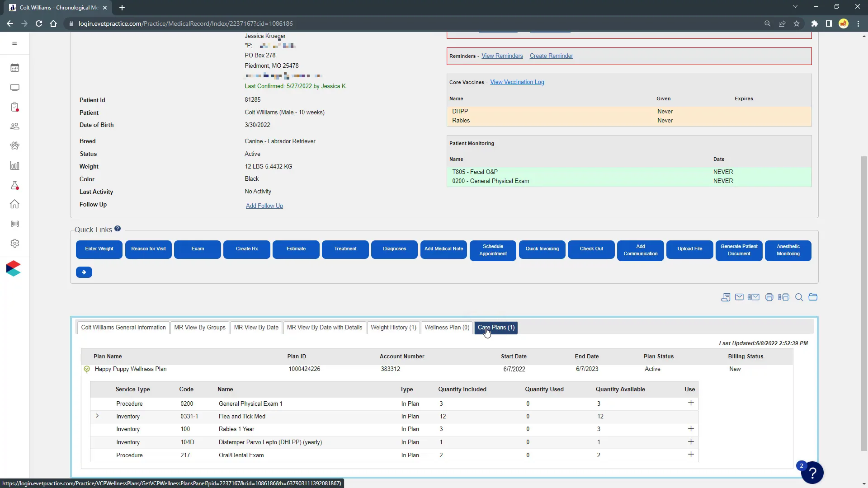Viewport: 868px width, 488px height.
Task: Click the Add Medical Note button
Action: point(444,249)
